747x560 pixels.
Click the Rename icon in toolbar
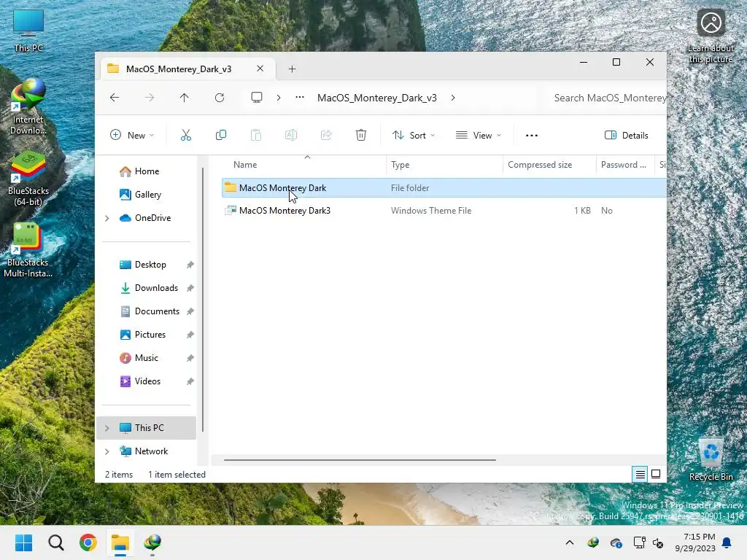click(x=291, y=135)
